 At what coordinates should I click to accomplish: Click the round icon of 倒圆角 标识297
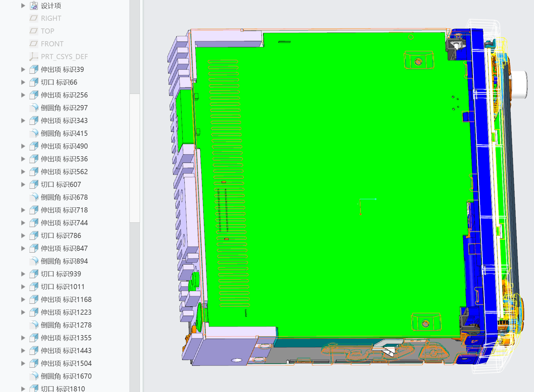[34, 108]
